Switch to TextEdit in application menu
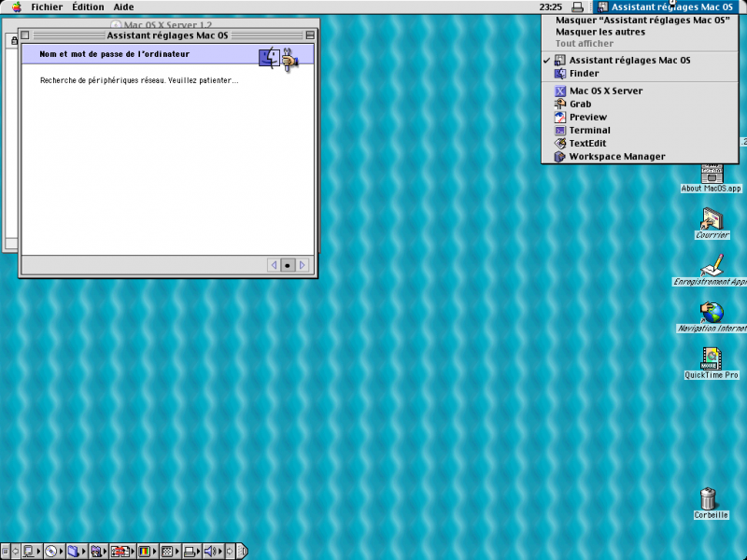This screenshot has height=560, width=747. pyautogui.click(x=640, y=143)
